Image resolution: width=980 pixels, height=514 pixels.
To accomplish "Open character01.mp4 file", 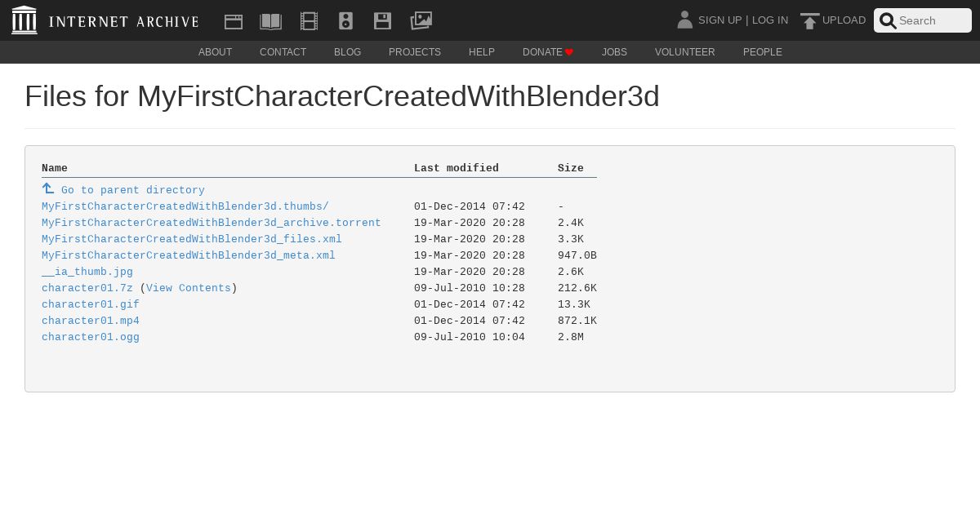I will (91, 321).
